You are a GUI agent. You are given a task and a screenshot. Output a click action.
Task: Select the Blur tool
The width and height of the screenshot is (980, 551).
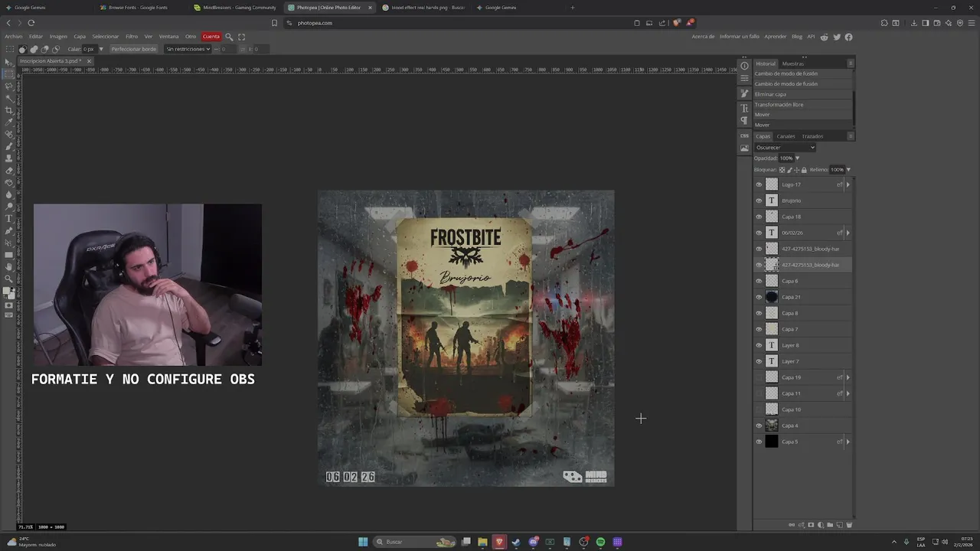coord(9,194)
